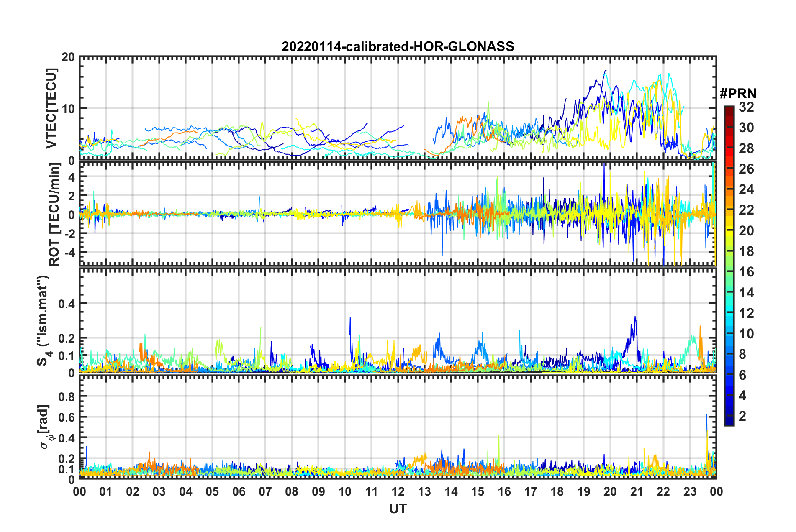Click the "0.4" tick on the σφ axis
This screenshot has height=532, width=796.
[67, 438]
